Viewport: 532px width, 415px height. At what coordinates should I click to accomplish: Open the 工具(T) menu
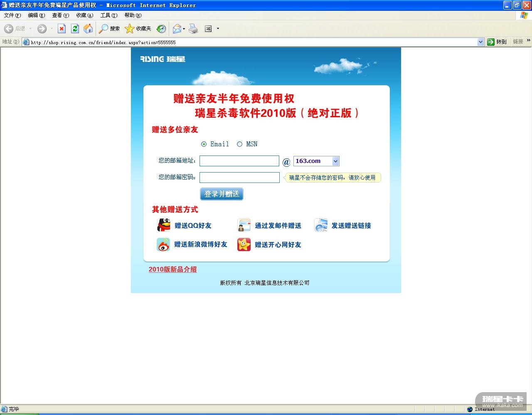(109, 15)
